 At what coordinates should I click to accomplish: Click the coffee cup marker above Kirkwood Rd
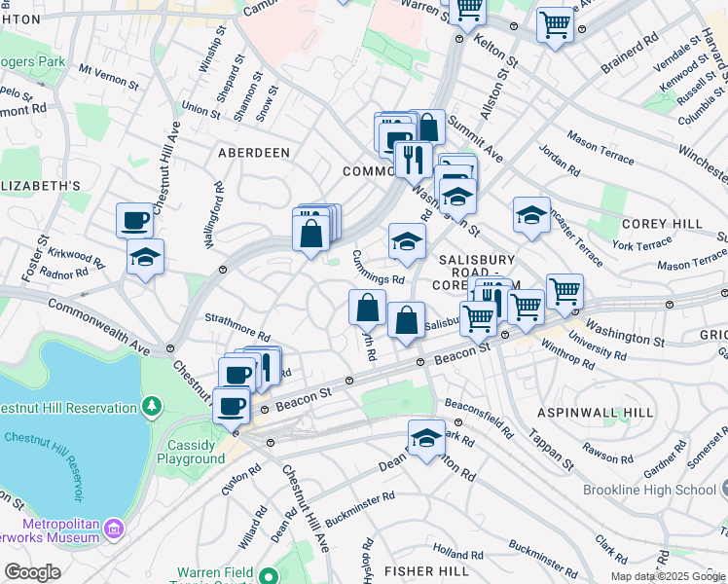[x=134, y=219]
